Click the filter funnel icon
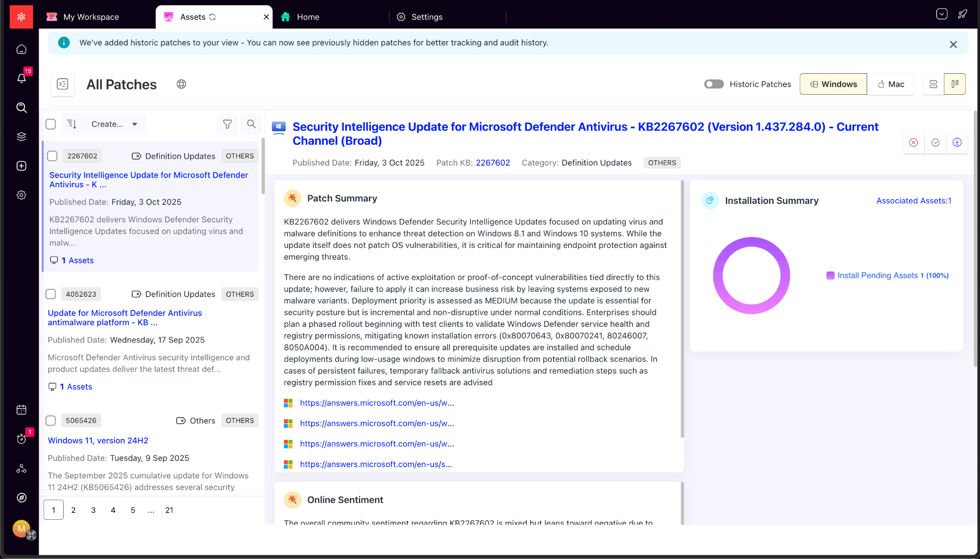Viewport: 980px width, 559px height. coord(227,124)
